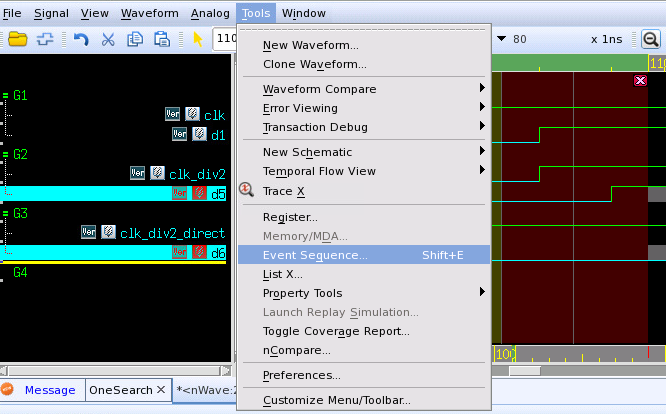Click the Ver icon next to clk
This screenshot has width=666, height=414.
(172, 114)
